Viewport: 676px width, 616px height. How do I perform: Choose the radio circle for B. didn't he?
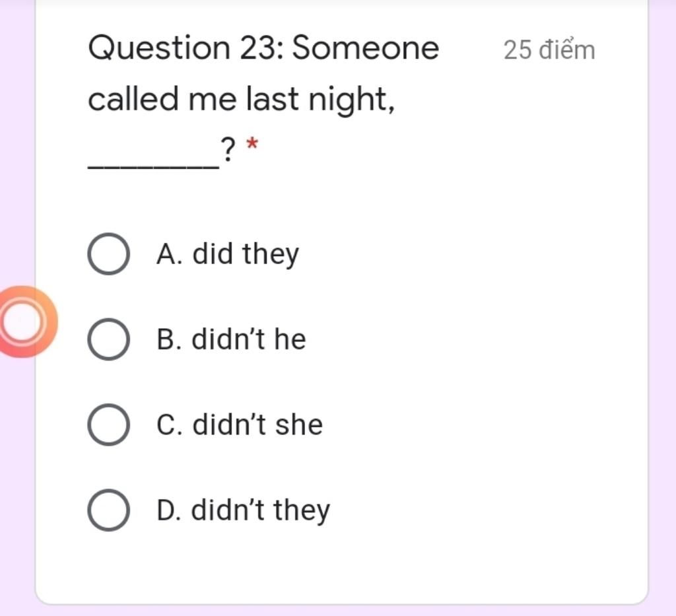point(109,339)
